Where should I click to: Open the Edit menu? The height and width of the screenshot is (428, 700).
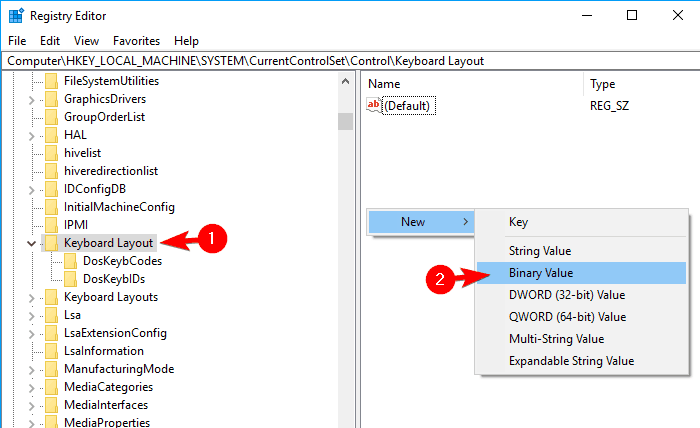50,41
